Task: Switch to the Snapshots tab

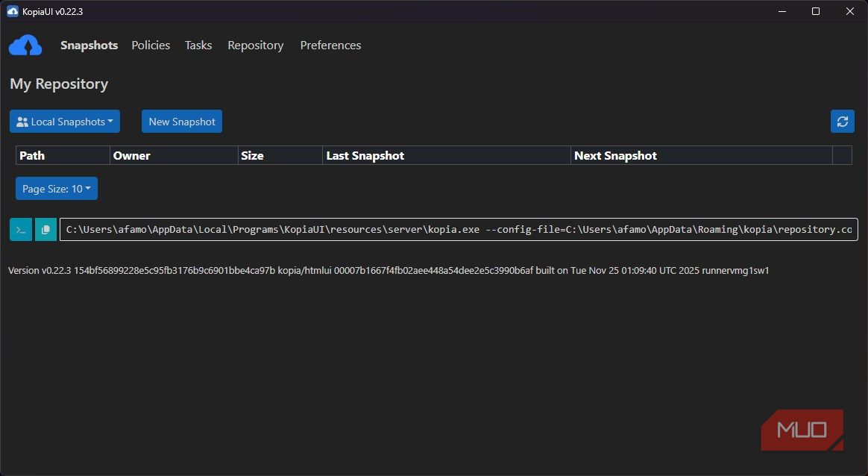Action: pyautogui.click(x=89, y=46)
